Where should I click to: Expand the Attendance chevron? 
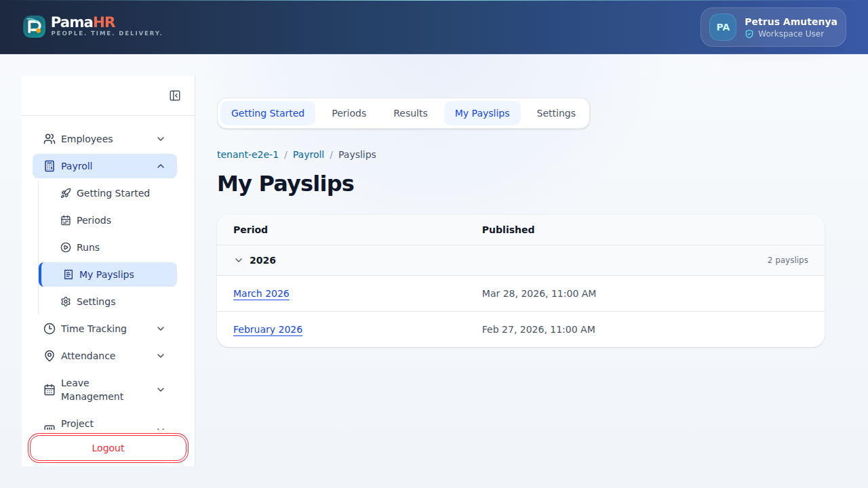161,356
